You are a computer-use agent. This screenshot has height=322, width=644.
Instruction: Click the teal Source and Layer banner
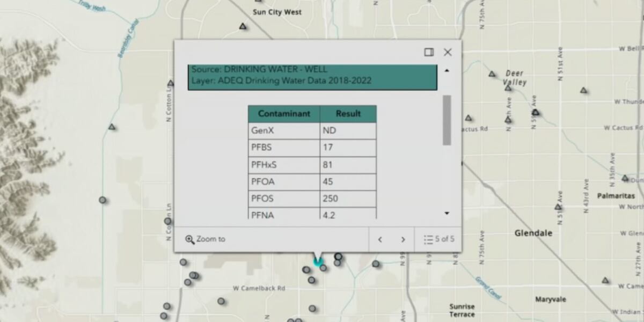312,77
